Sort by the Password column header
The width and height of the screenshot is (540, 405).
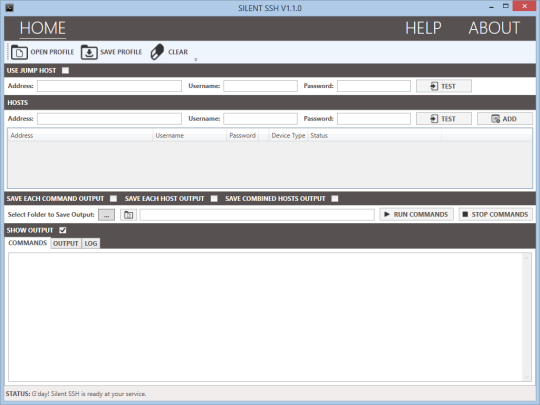pyautogui.click(x=243, y=135)
